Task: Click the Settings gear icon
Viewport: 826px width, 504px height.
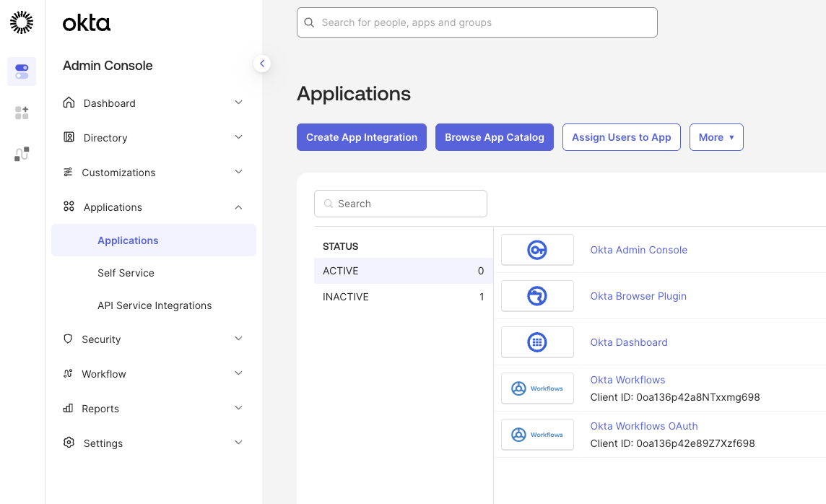Action: tap(69, 443)
